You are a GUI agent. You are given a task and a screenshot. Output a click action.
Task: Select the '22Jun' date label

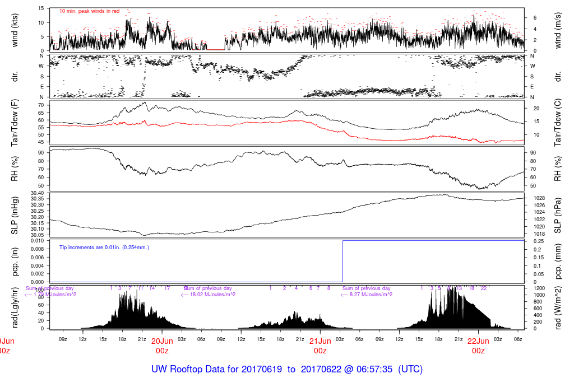click(478, 341)
